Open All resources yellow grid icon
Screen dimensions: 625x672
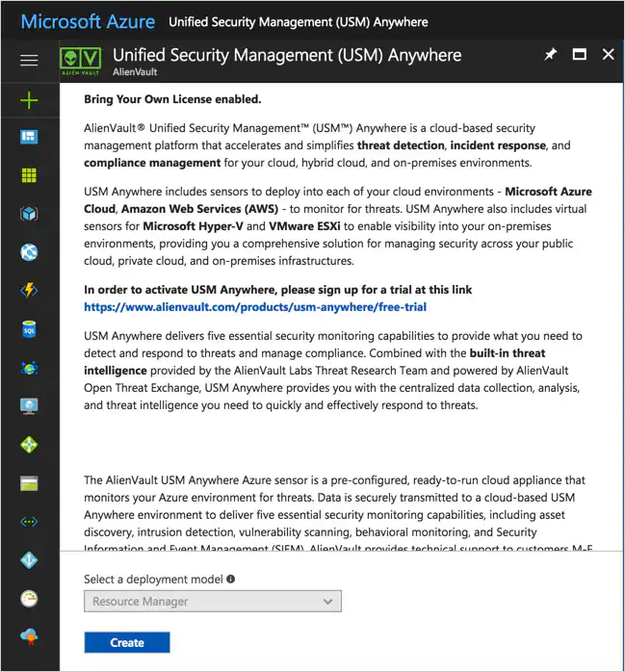(29, 175)
